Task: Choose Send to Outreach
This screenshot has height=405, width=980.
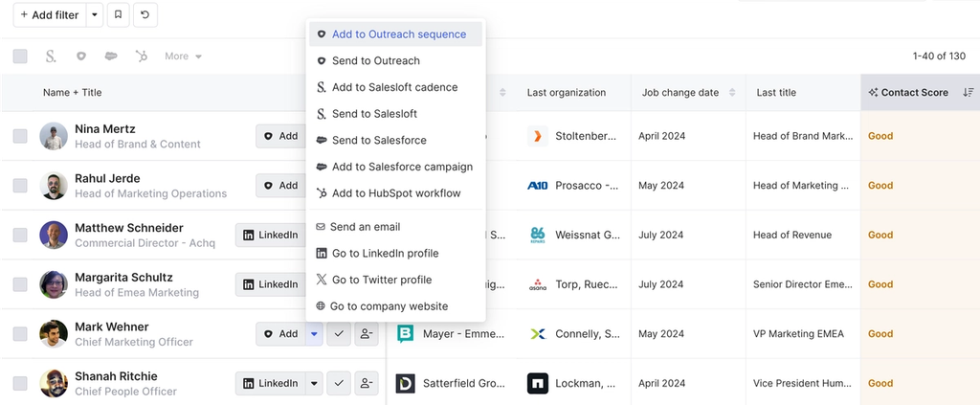Action: [x=395, y=60]
